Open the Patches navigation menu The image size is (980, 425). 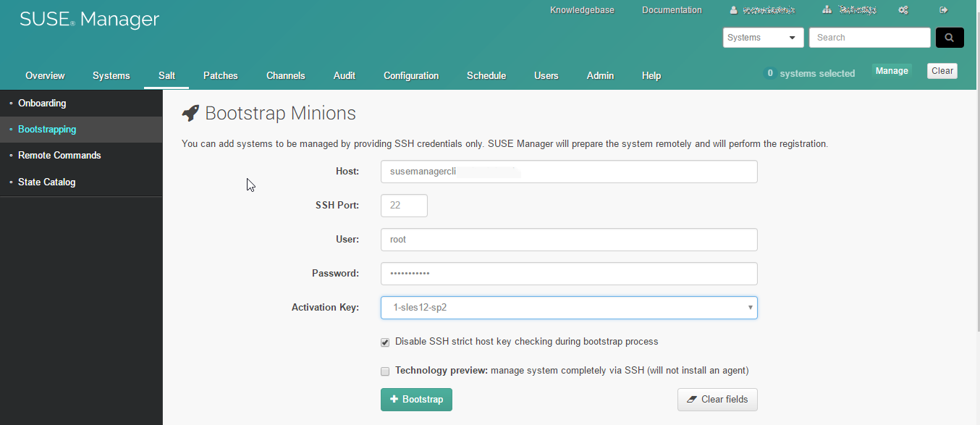[220, 75]
